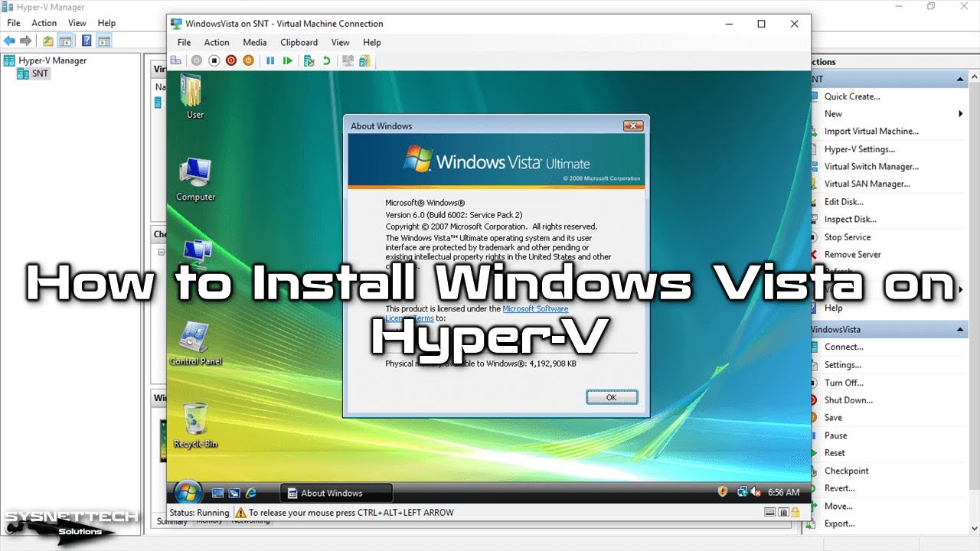Open View menu in Hyper-V Manager
Image resolution: width=980 pixels, height=551 pixels.
click(x=77, y=23)
